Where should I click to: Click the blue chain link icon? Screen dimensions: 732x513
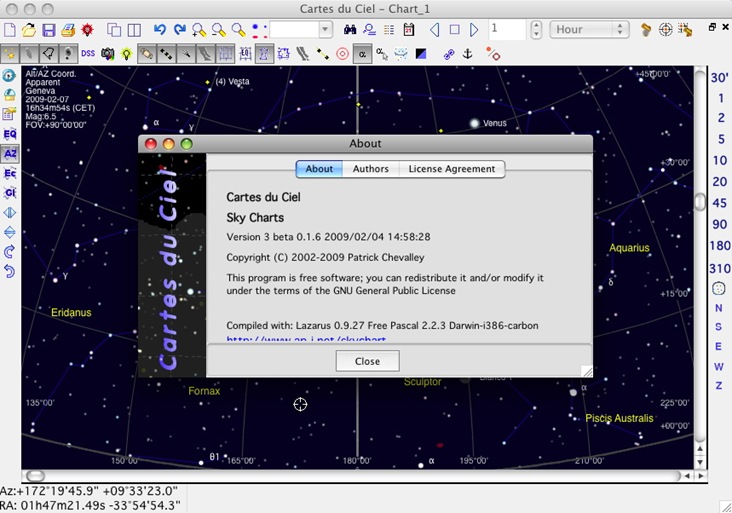tap(449, 54)
